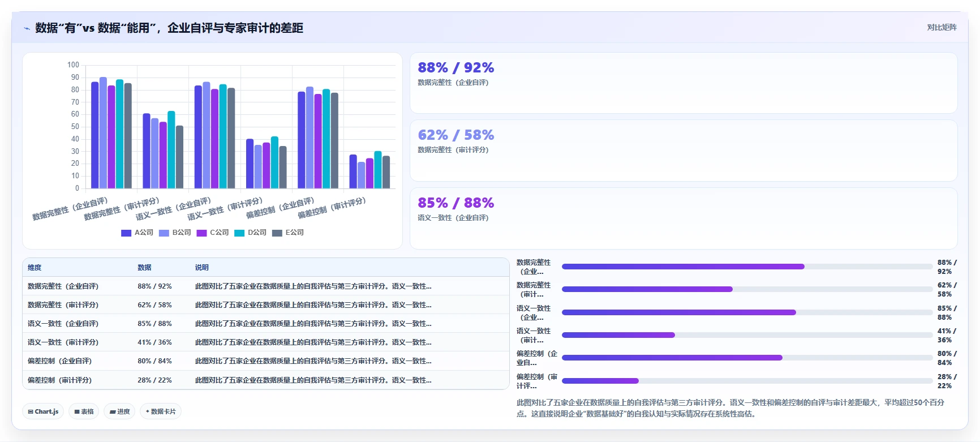Click table value 80% / 84%
This screenshot has height=442, width=980.
tap(154, 361)
